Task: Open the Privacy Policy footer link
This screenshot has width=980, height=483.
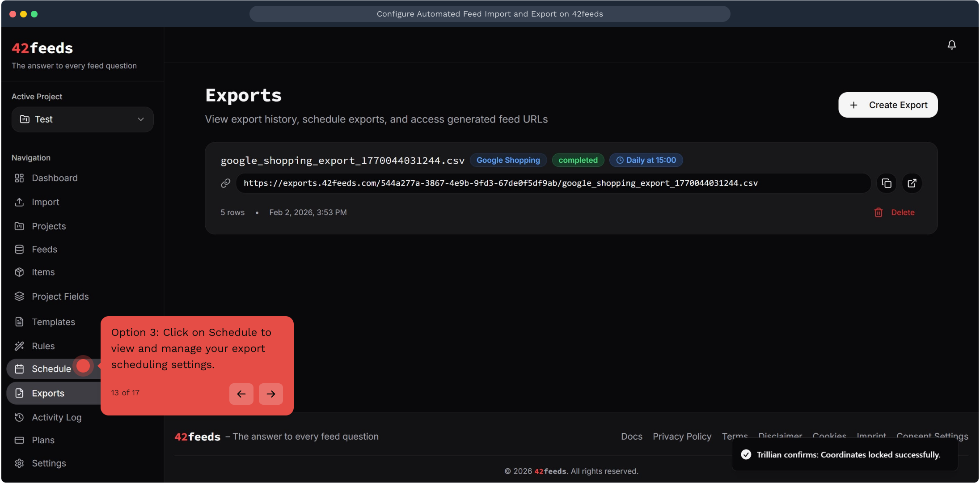Action: 682,436
